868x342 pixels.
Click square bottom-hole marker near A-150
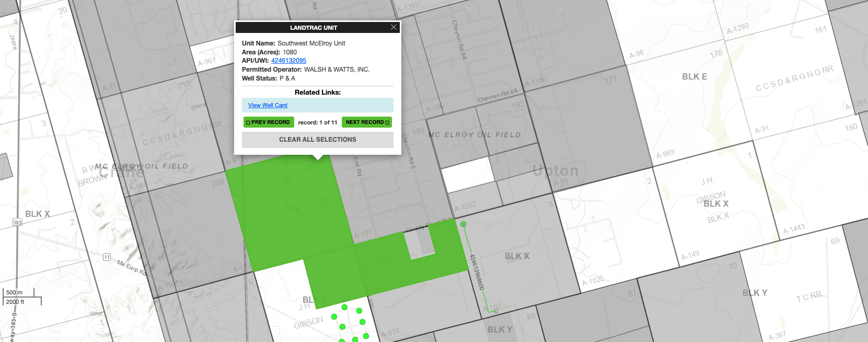496,311
